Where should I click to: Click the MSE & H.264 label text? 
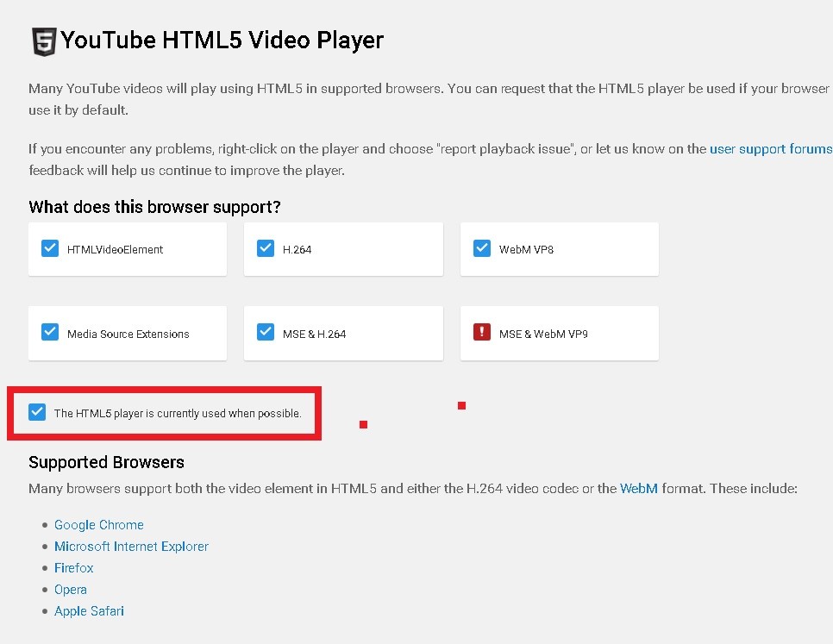coord(314,334)
